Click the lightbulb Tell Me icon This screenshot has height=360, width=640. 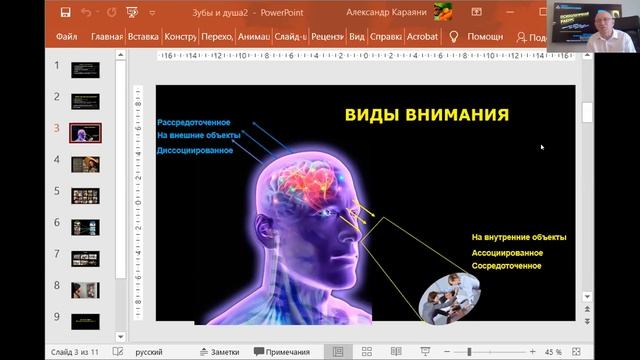click(453, 37)
